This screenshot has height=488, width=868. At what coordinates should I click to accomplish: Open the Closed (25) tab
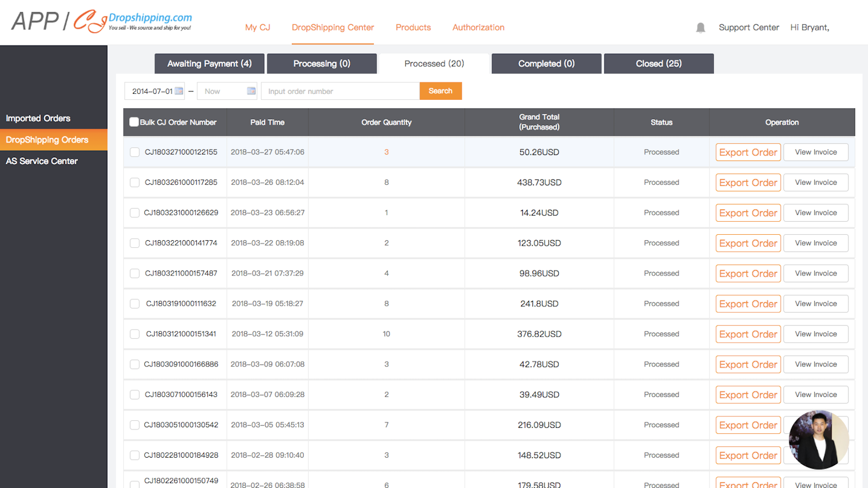coord(659,63)
